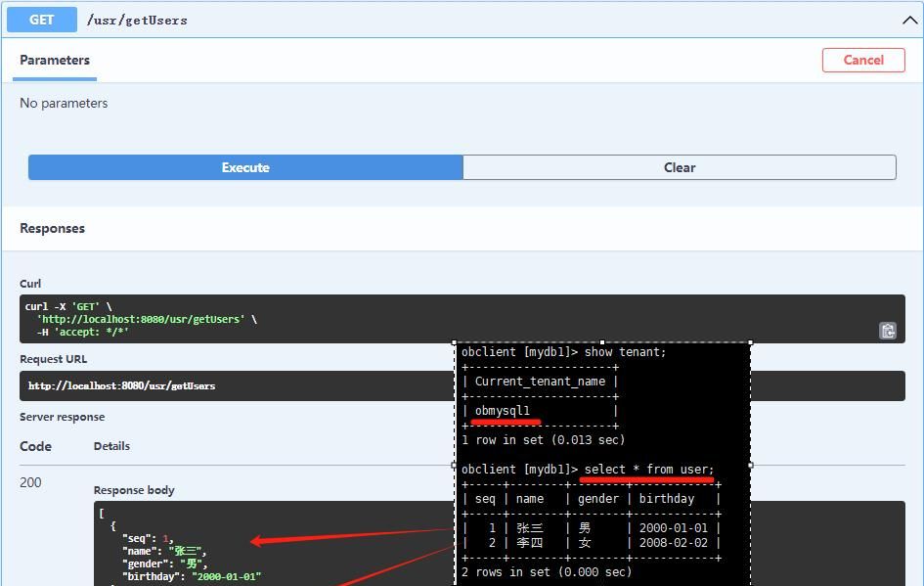This screenshot has width=924, height=586.
Task: Copy the curl command to clipboard
Action: coord(888,331)
